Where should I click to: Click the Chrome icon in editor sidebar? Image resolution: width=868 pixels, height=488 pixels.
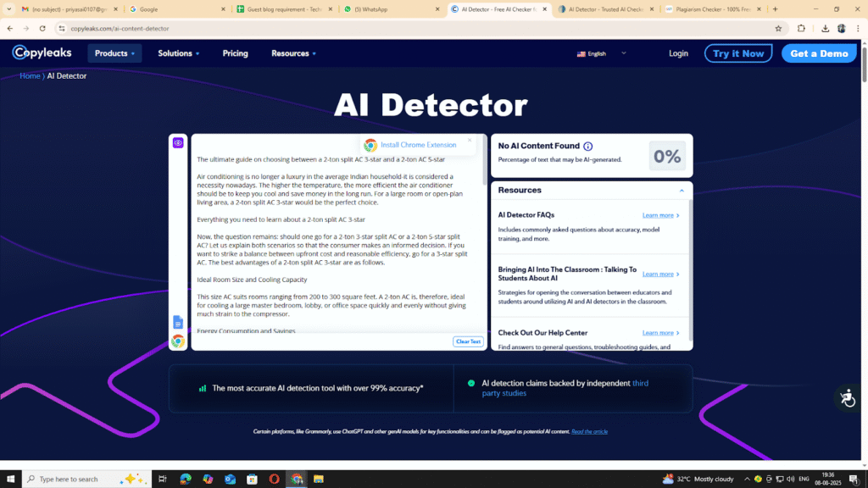coord(178,341)
